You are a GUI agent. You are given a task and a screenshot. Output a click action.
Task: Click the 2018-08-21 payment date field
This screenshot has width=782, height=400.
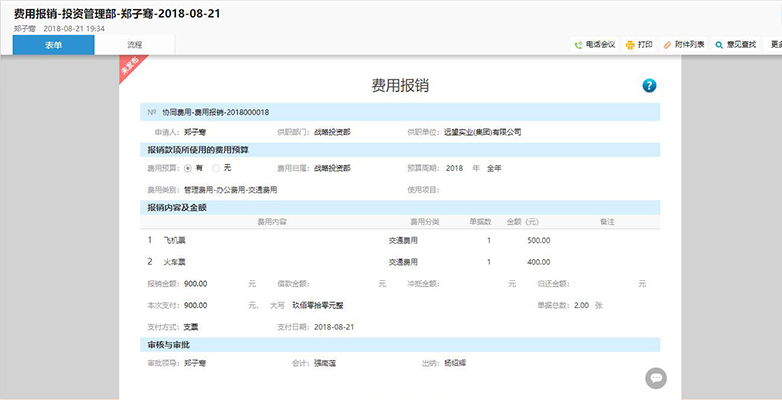click(x=334, y=327)
